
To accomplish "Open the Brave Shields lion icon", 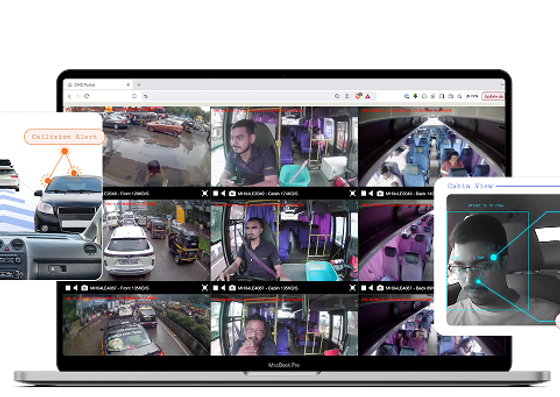I will [x=358, y=96].
